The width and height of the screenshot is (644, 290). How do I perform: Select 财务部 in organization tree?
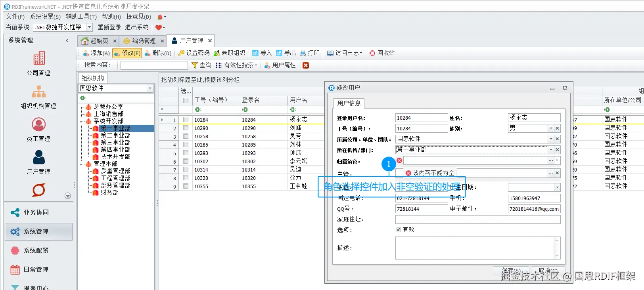coord(109,193)
